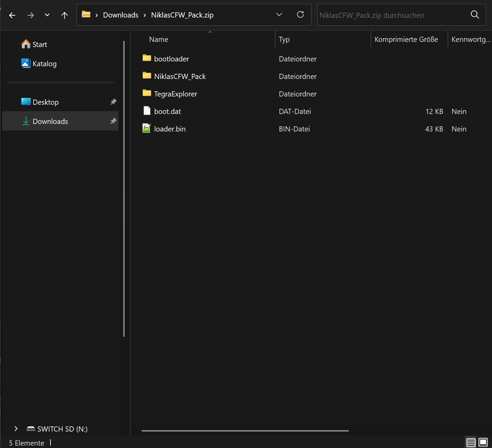Image resolution: width=492 pixels, height=448 pixels.
Task: Click the horizontal scrollbar in file list
Action: pyautogui.click(x=245, y=431)
